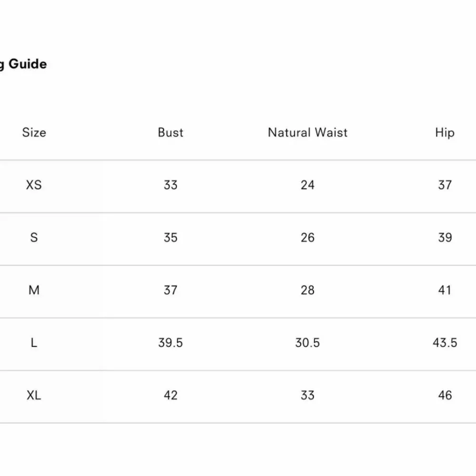The width and height of the screenshot is (476, 476).
Task: Select the M size row label
Action: tap(34, 290)
